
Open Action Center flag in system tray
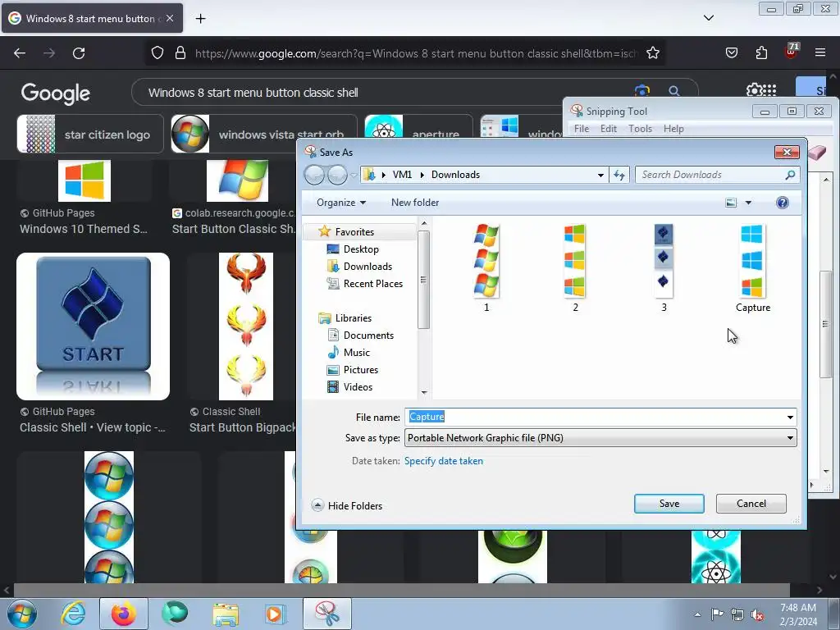(717, 614)
